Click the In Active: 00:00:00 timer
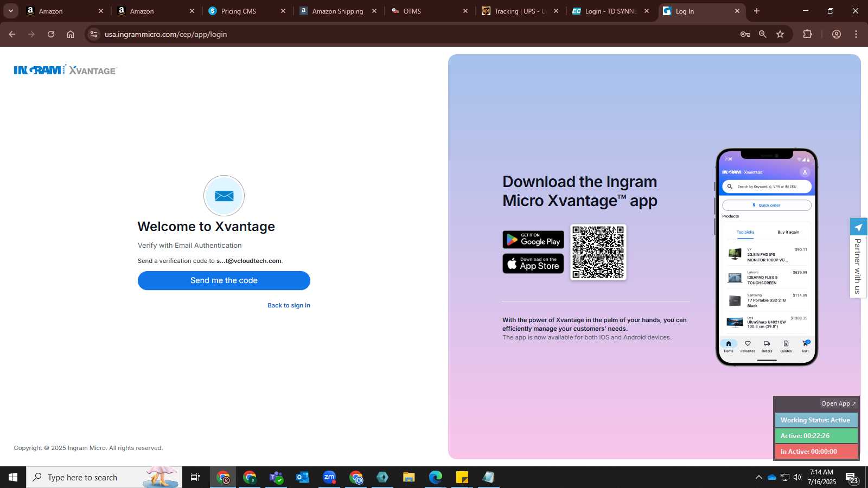Viewport: 868px width, 488px height. tap(815, 452)
